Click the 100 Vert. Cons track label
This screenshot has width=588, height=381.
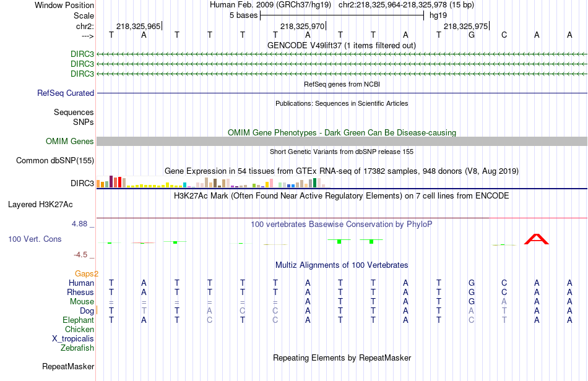35,239
